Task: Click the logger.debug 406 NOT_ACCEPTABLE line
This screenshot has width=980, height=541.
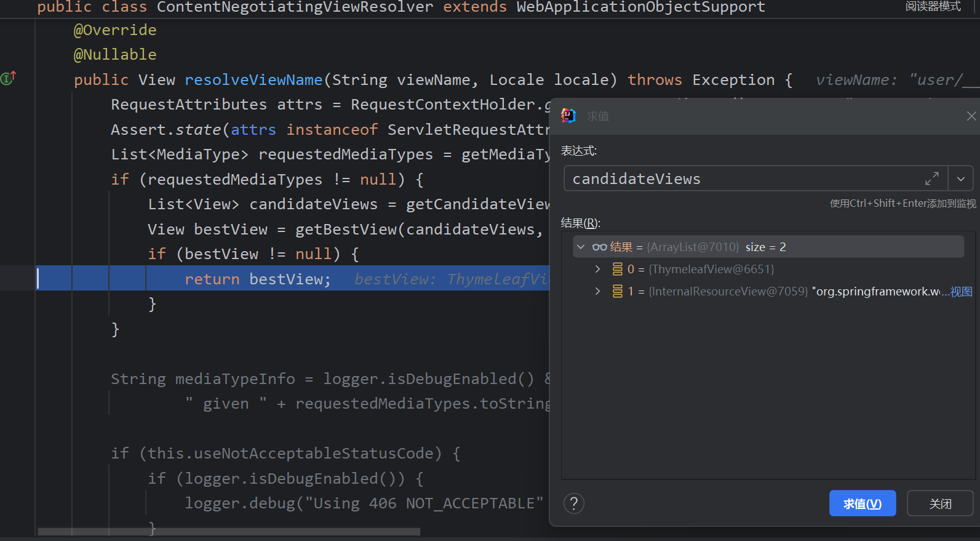Action: pyautogui.click(x=364, y=503)
